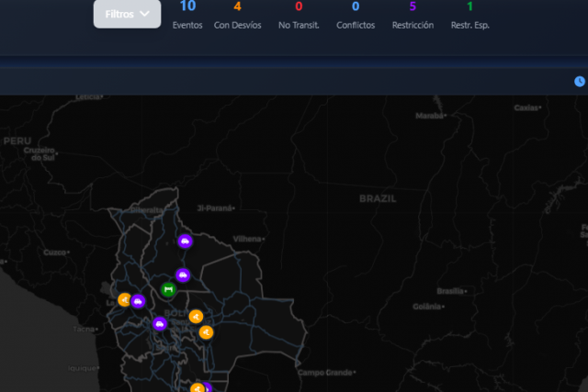Click the Brazil label on the map
588x392 pixels.
[377, 198]
